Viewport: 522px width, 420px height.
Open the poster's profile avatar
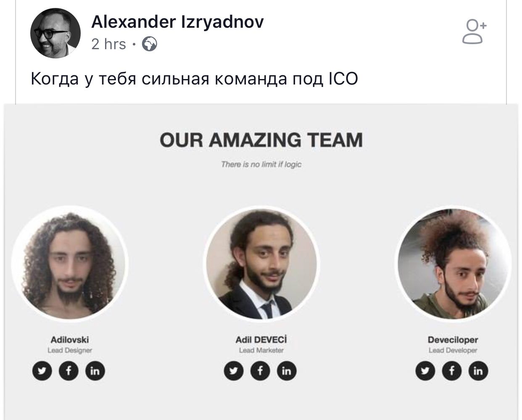tap(55, 33)
